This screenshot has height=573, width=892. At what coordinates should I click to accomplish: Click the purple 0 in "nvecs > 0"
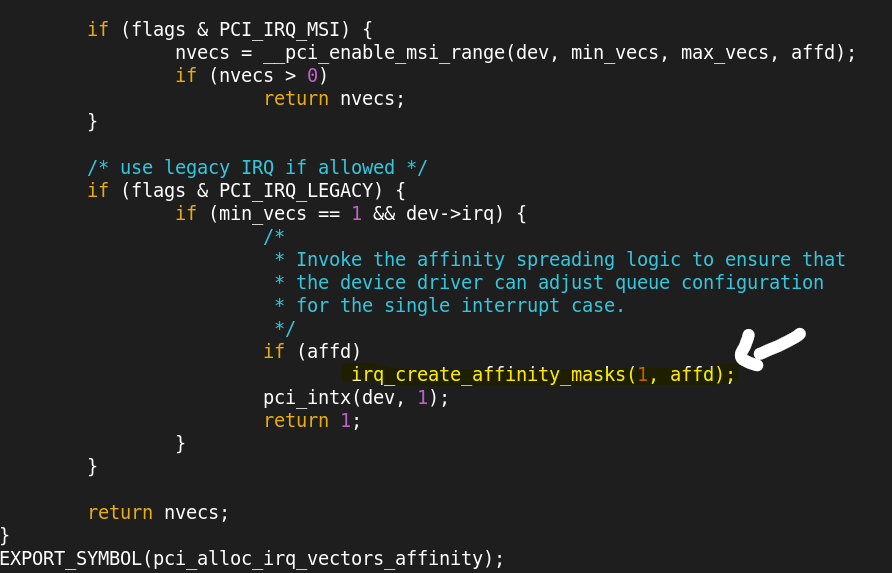point(312,75)
